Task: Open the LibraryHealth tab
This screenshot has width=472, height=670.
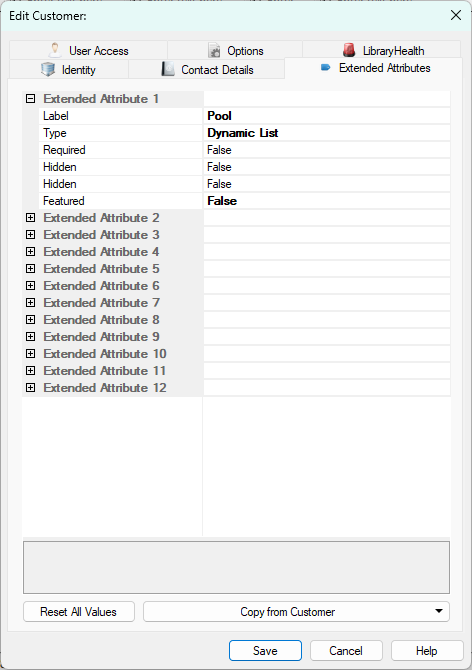Action: click(x=382, y=50)
